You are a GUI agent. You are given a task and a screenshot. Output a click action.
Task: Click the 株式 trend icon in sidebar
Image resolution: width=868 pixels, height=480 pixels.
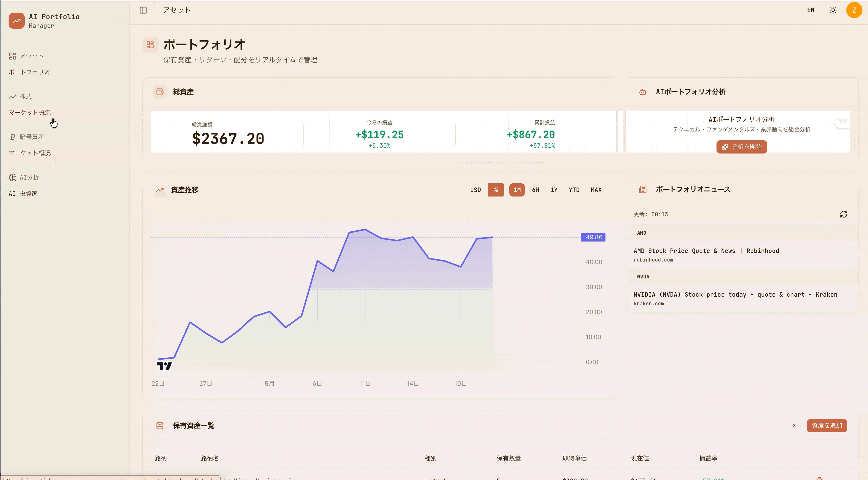click(12, 96)
